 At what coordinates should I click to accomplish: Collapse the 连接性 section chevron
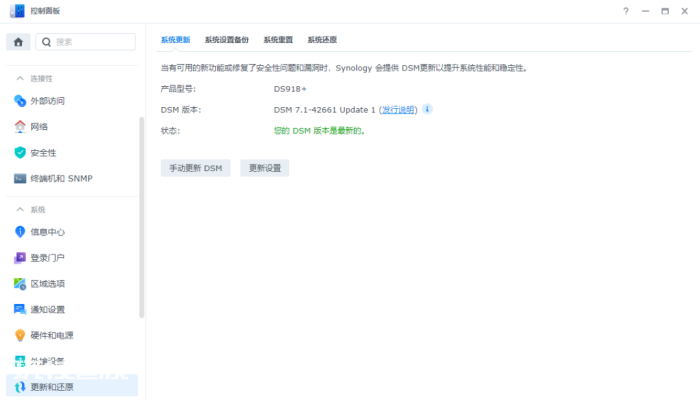coord(20,79)
